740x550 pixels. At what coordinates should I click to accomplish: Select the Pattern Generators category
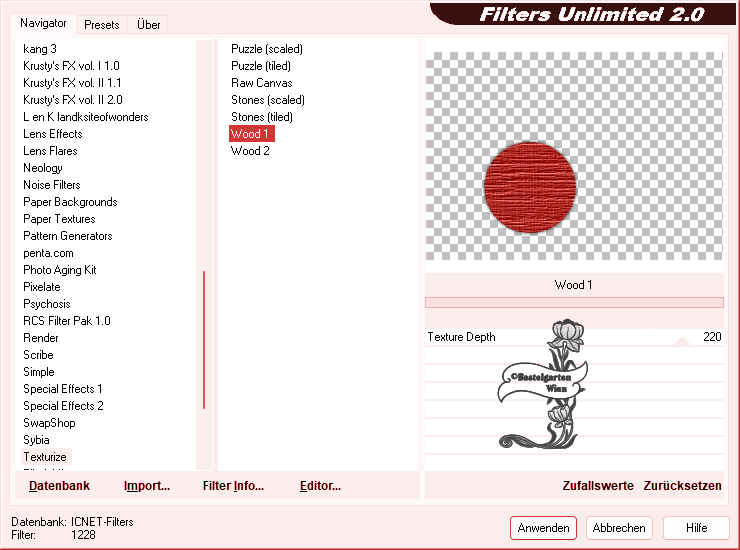(67, 236)
